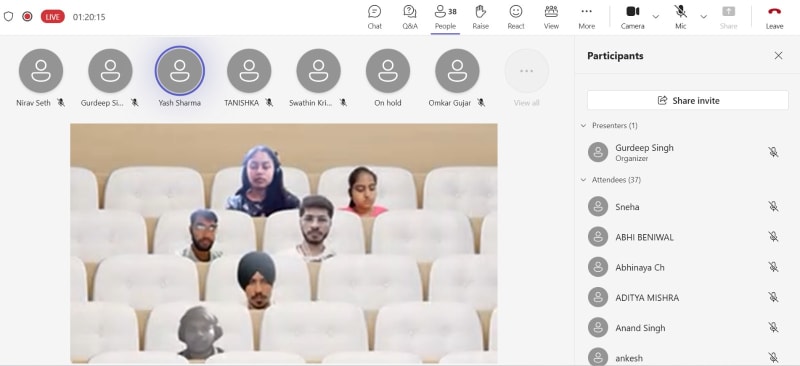Unmute the Mic
Screen dimensions: 800x366
click(680, 17)
